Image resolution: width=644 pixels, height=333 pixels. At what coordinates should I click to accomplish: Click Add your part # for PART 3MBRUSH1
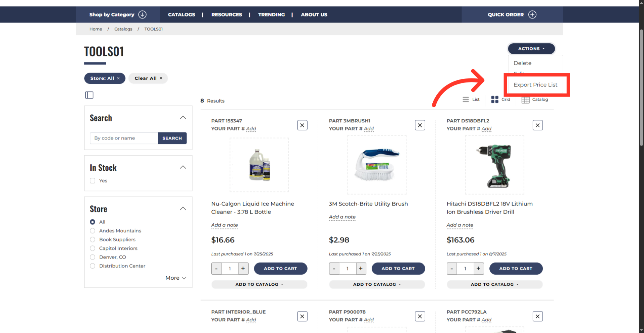point(369,128)
